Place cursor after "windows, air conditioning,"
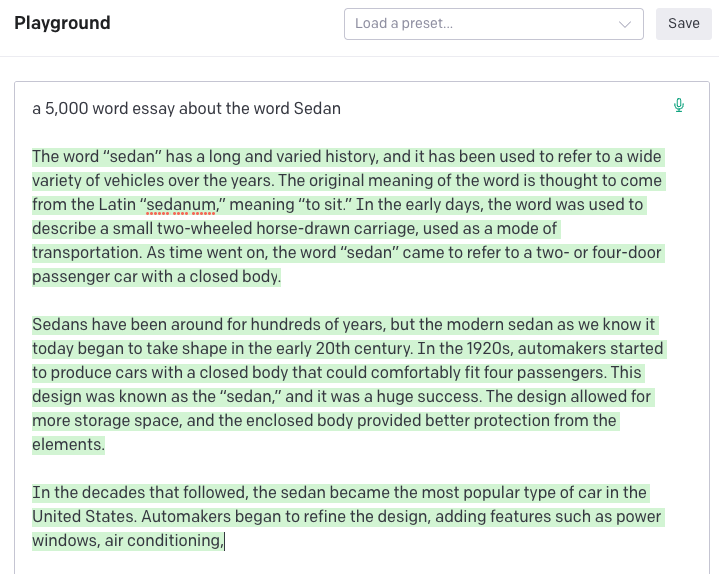 (x=224, y=541)
